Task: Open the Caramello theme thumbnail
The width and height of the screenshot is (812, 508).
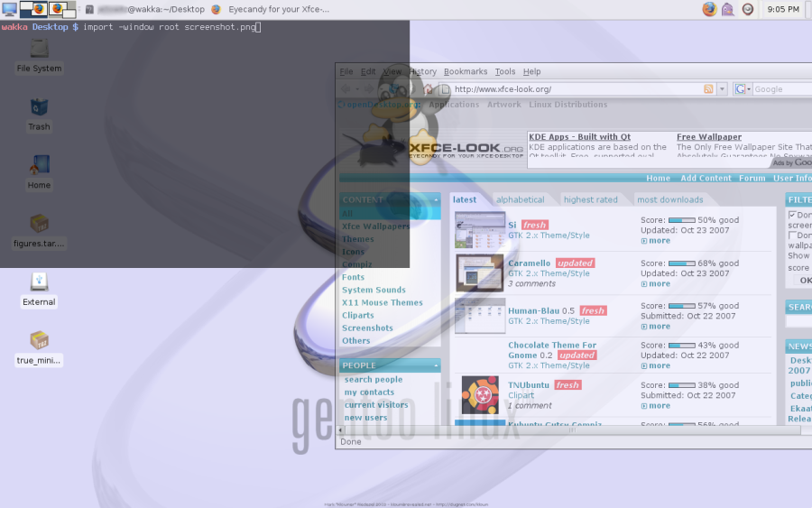Action: (480, 272)
